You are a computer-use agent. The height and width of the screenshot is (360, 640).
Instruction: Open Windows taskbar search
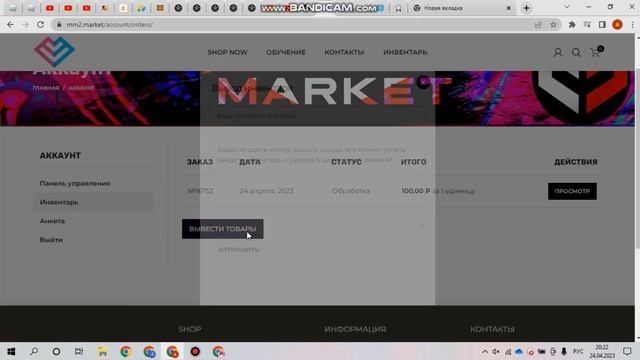coord(34,351)
